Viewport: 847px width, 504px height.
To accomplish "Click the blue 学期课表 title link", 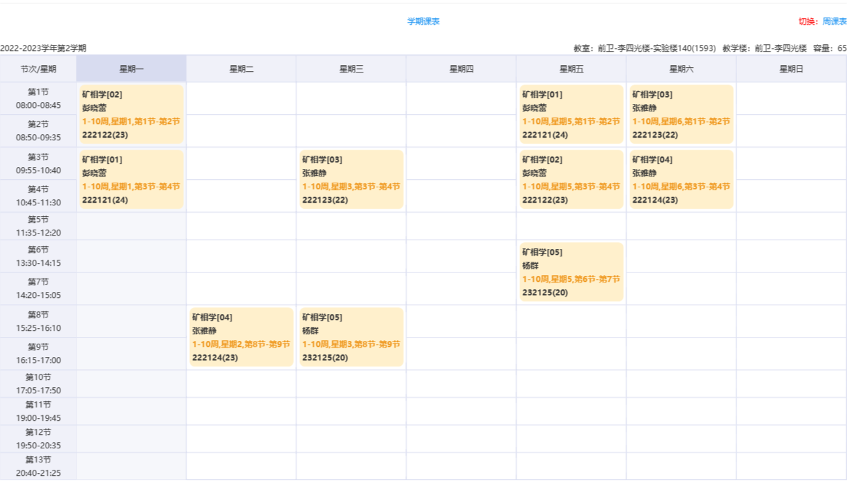I will coord(423,21).
